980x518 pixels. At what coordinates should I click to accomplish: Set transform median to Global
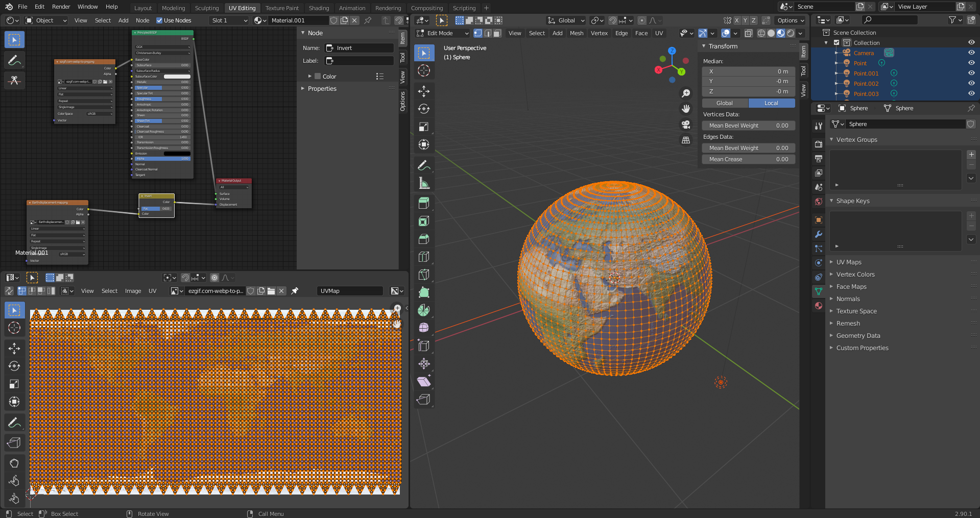tap(725, 103)
